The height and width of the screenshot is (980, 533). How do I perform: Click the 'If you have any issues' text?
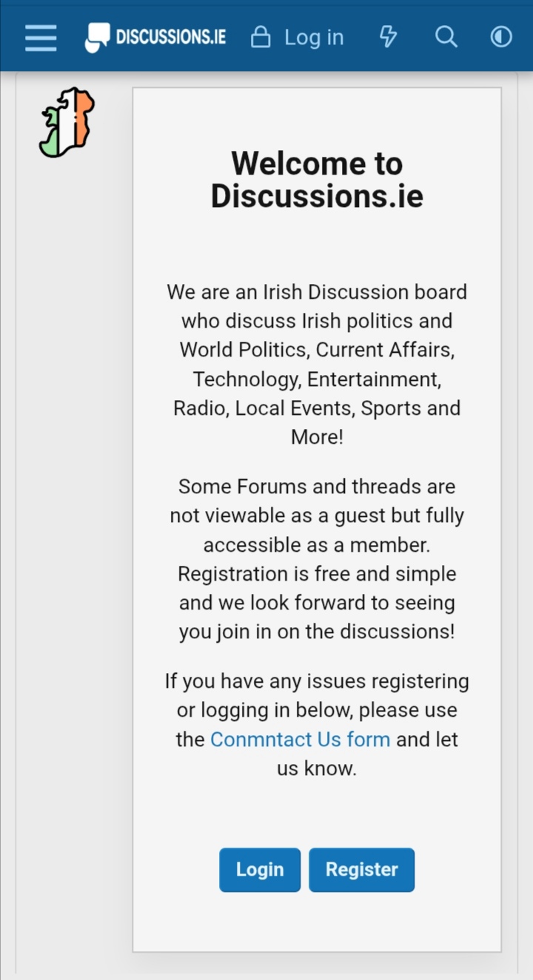317,680
